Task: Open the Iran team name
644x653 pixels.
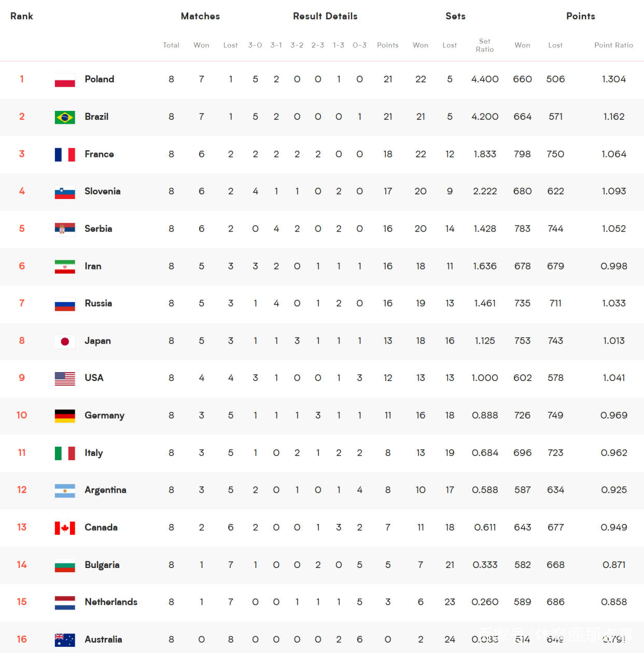Action: 93,266
